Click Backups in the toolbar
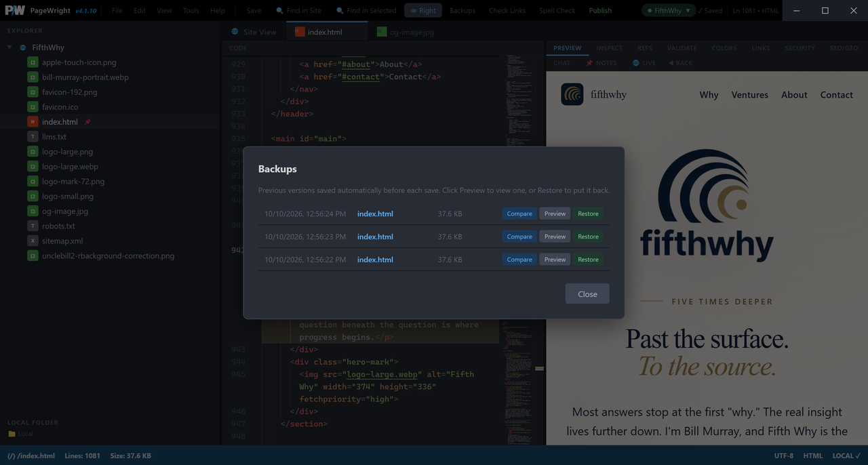 point(462,11)
